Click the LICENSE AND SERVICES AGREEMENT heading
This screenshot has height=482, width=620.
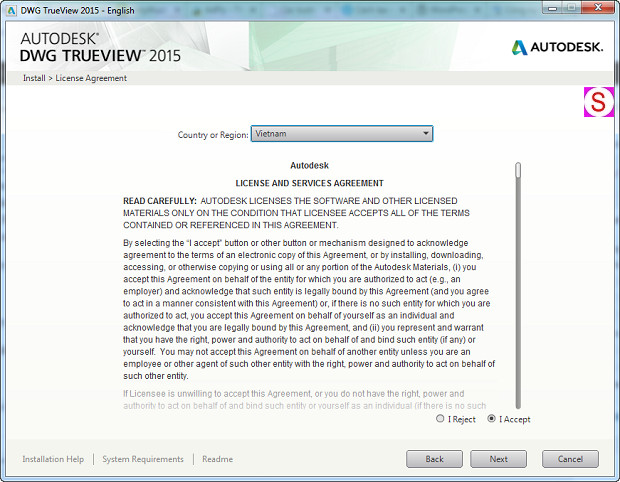click(310, 183)
